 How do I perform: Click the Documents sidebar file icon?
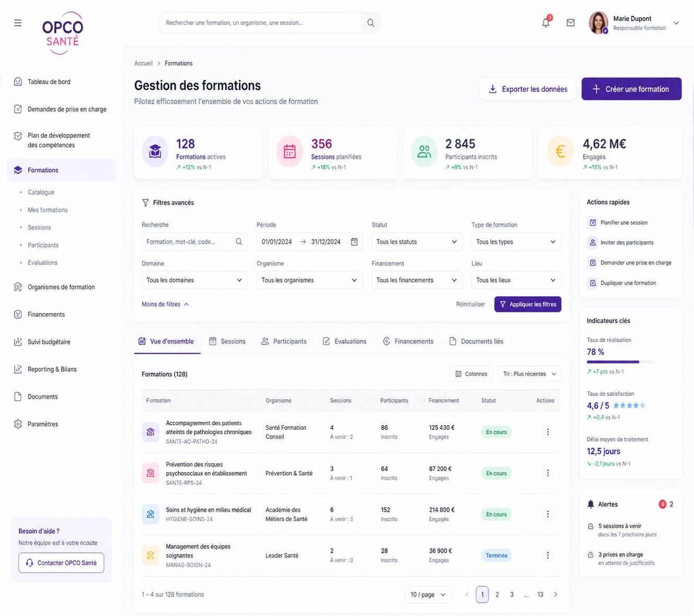[x=18, y=397]
